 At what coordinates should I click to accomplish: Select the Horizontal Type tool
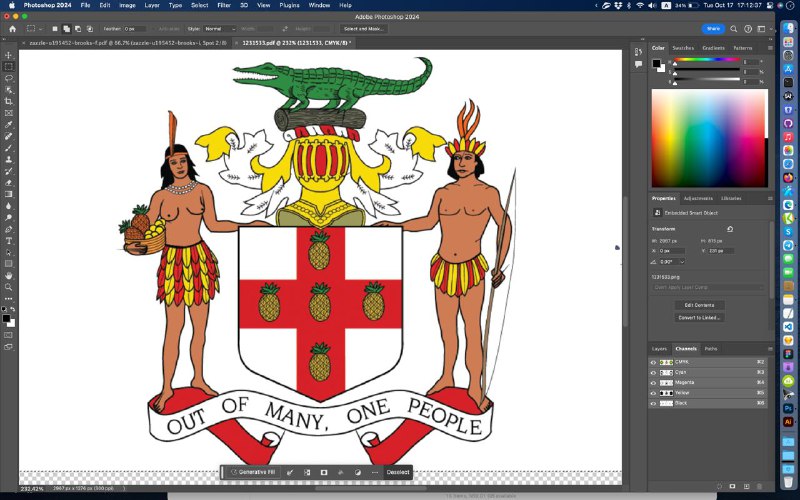click(9, 241)
